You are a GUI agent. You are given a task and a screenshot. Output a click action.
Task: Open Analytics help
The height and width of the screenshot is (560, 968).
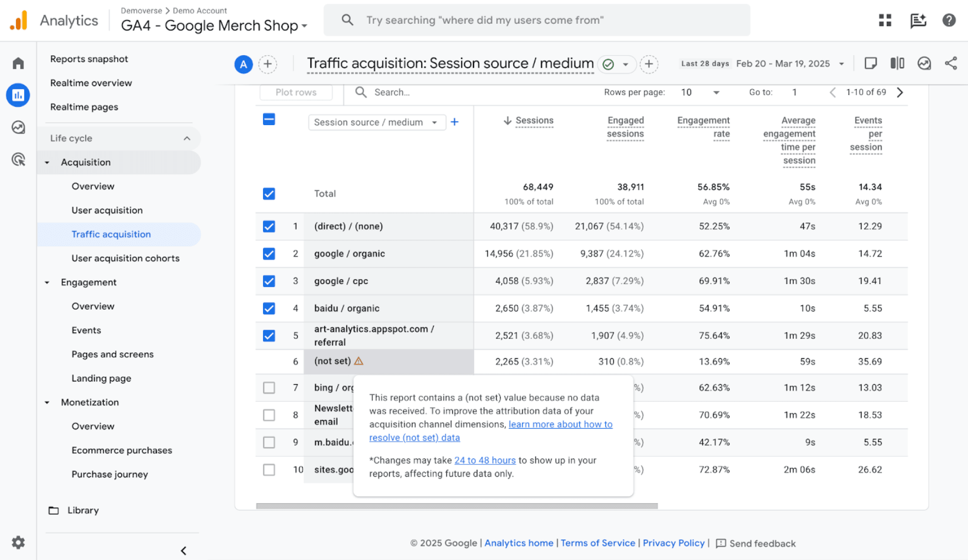pyautogui.click(x=949, y=20)
